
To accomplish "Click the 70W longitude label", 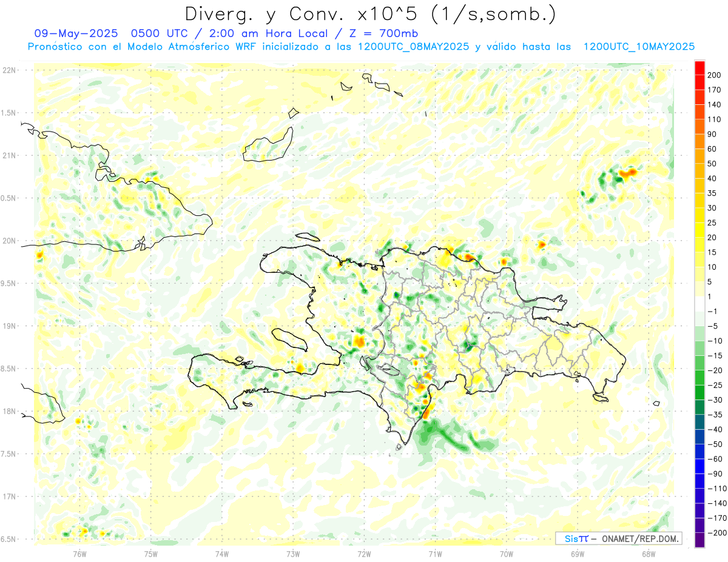I will click(x=507, y=553).
